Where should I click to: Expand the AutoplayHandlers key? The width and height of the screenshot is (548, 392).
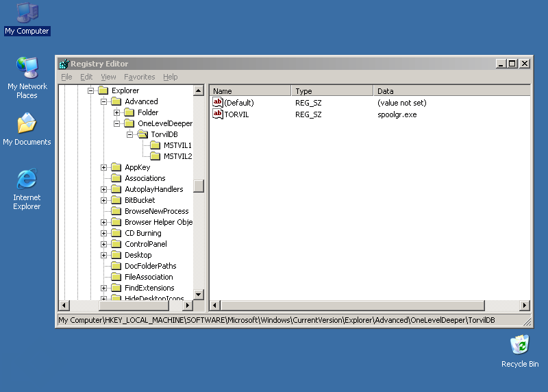click(104, 190)
